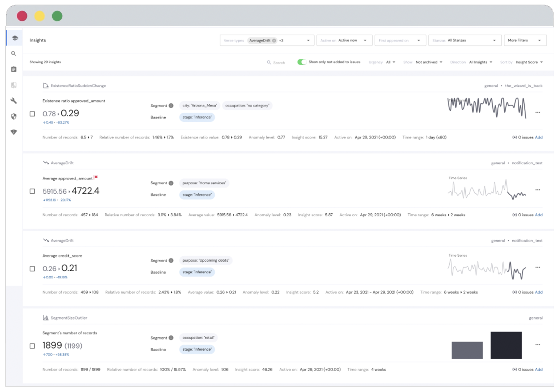
Task: Click Add issues link on SegmentSizeOutlier insight
Action: [539, 370]
